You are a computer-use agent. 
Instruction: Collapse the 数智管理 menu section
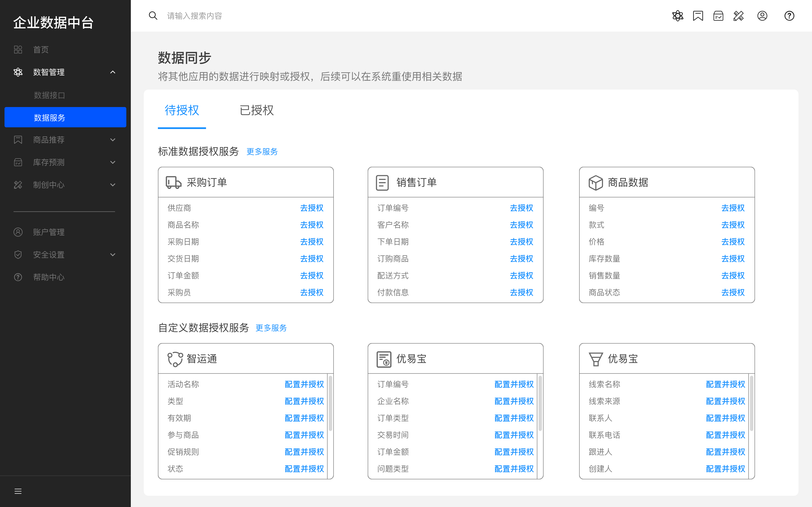(x=113, y=72)
